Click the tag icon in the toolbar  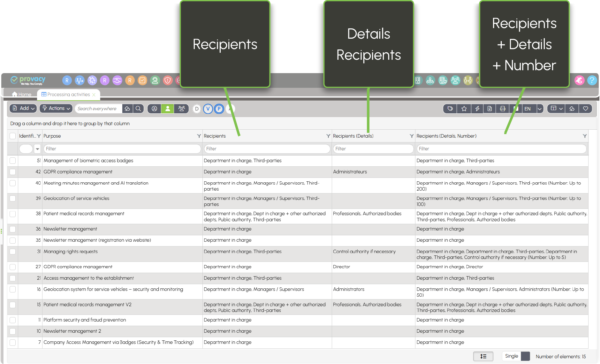click(450, 109)
